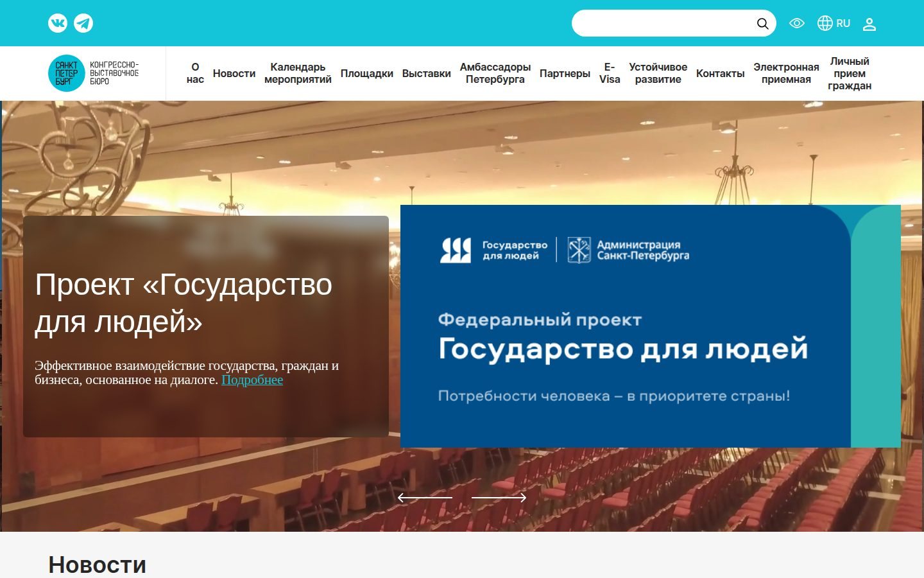Screen dimensions: 924x578
Task: Click the Saint Petersburg bureau logo
Action: 94,73
